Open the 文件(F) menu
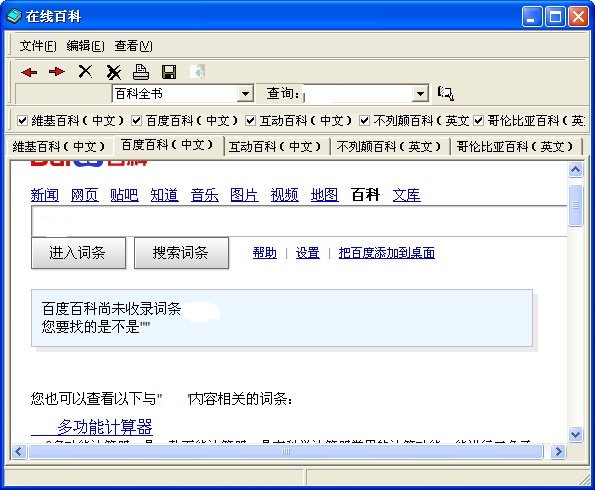The height and width of the screenshot is (490, 595). [x=38, y=46]
